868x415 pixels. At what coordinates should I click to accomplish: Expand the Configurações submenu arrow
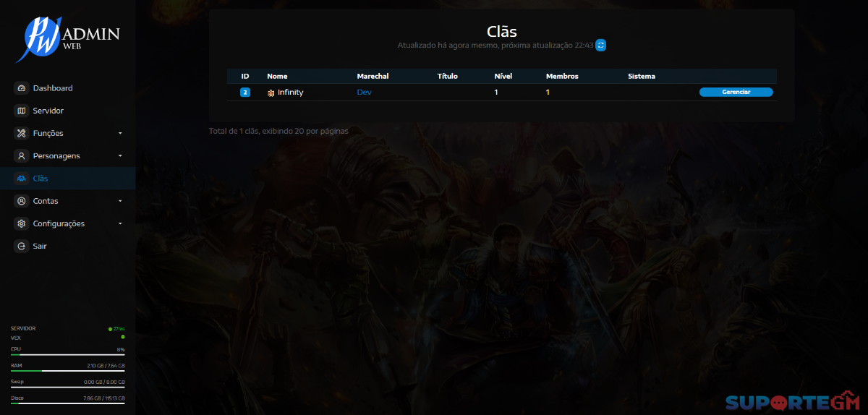pyautogui.click(x=120, y=224)
